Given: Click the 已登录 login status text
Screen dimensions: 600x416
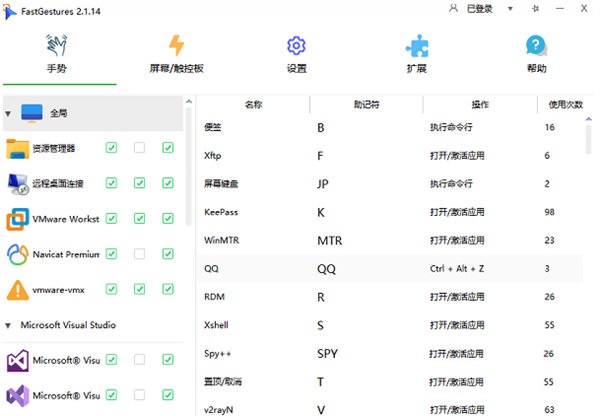Looking at the screenshot, I should tap(480, 8).
